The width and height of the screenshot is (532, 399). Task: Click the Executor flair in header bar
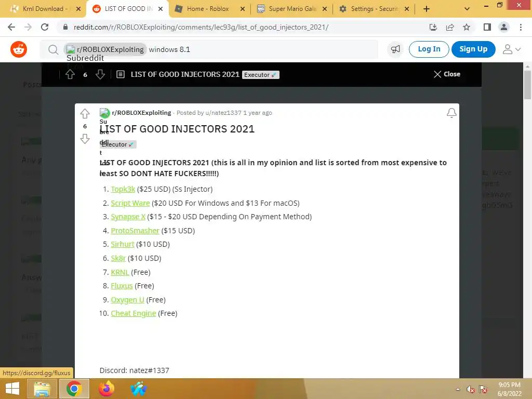click(x=261, y=75)
